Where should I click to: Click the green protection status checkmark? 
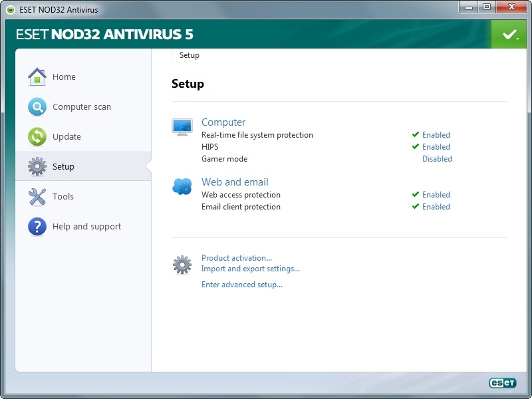point(509,35)
